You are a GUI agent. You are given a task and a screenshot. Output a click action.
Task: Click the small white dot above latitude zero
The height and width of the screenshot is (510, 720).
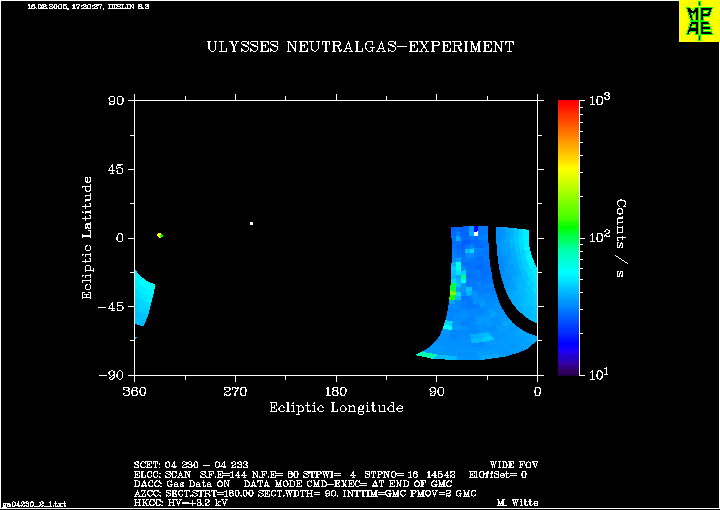click(251, 223)
